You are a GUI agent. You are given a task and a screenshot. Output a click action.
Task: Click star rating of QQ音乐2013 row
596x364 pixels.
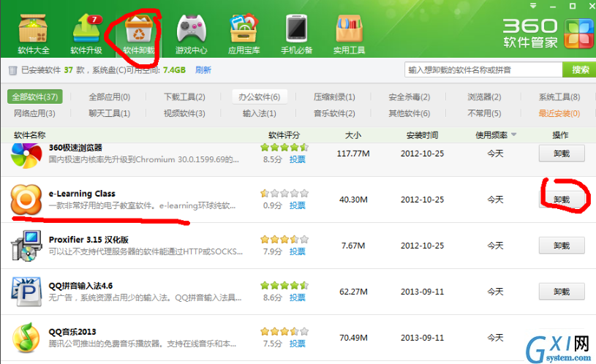pos(284,331)
